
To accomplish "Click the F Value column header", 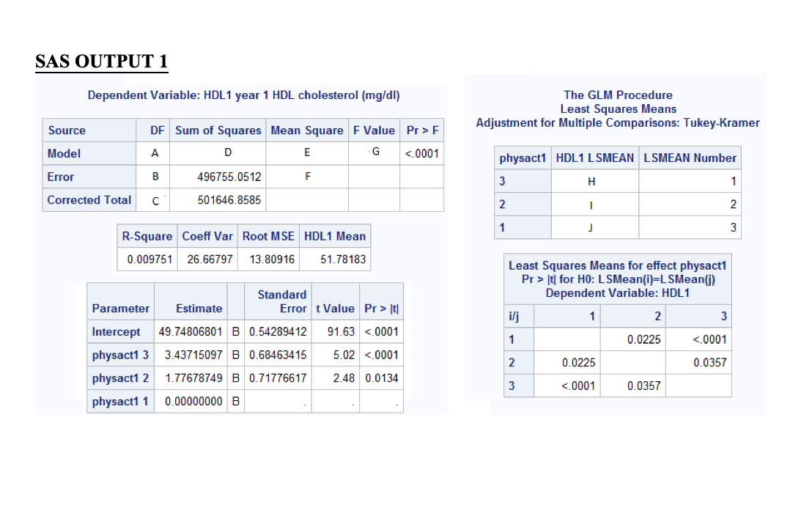I will pos(374,130).
